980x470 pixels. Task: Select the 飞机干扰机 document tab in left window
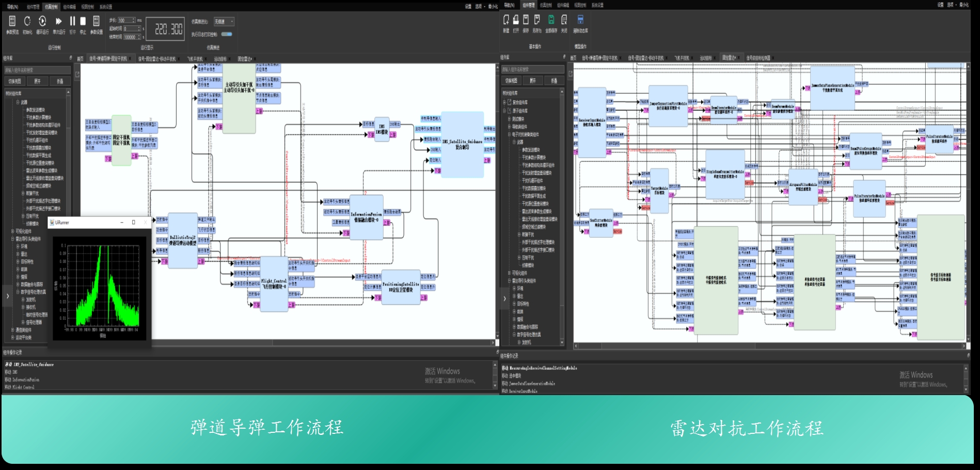[x=195, y=59]
